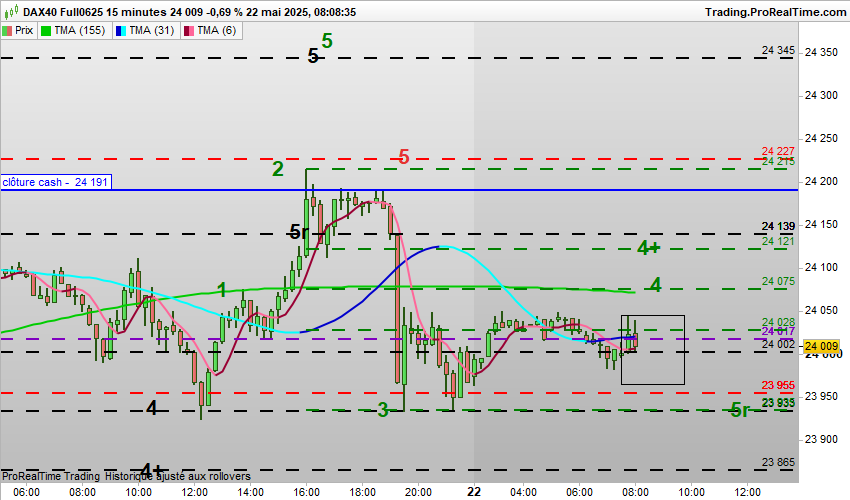Click 18:00 on the time axis
The width and height of the screenshot is (850, 500).
(362, 492)
